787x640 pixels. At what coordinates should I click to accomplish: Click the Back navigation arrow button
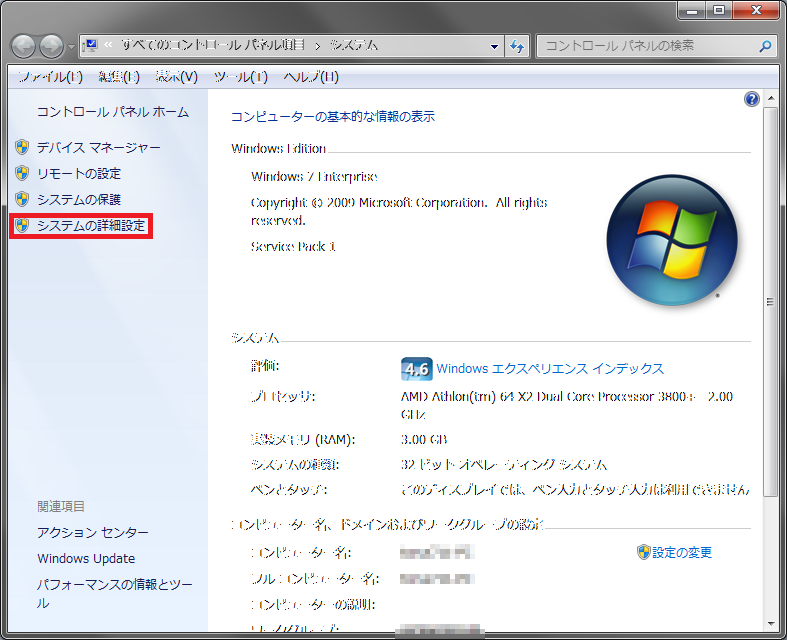tap(23, 47)
